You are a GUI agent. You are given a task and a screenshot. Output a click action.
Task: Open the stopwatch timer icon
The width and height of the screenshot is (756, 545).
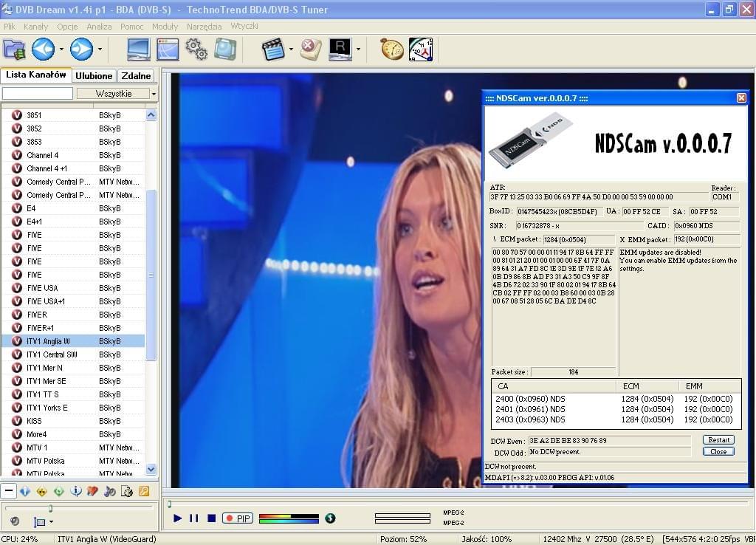tap(391, 49)
